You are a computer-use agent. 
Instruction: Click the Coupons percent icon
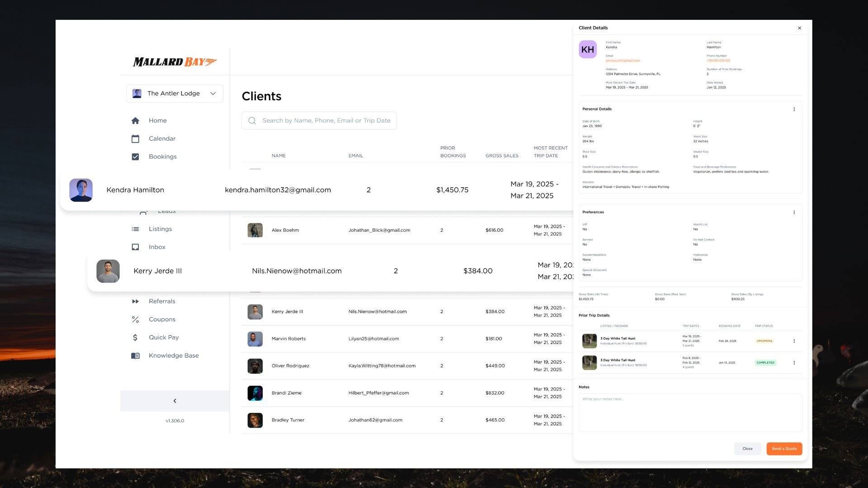point(135,319)
